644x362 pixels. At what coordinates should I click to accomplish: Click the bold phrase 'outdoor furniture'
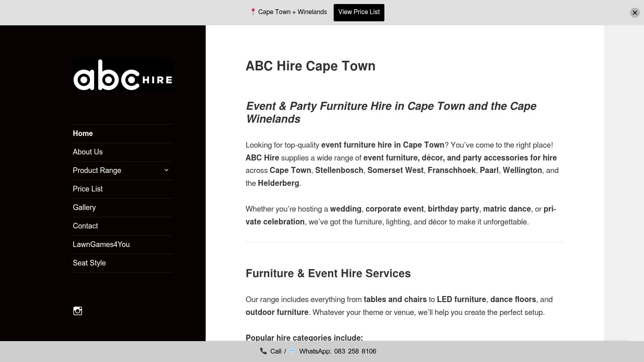coord(277,313)
